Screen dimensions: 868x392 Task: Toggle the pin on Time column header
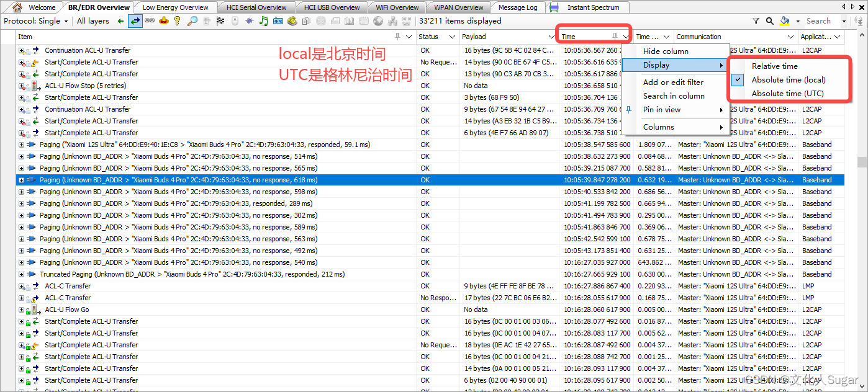click(615, 37)
